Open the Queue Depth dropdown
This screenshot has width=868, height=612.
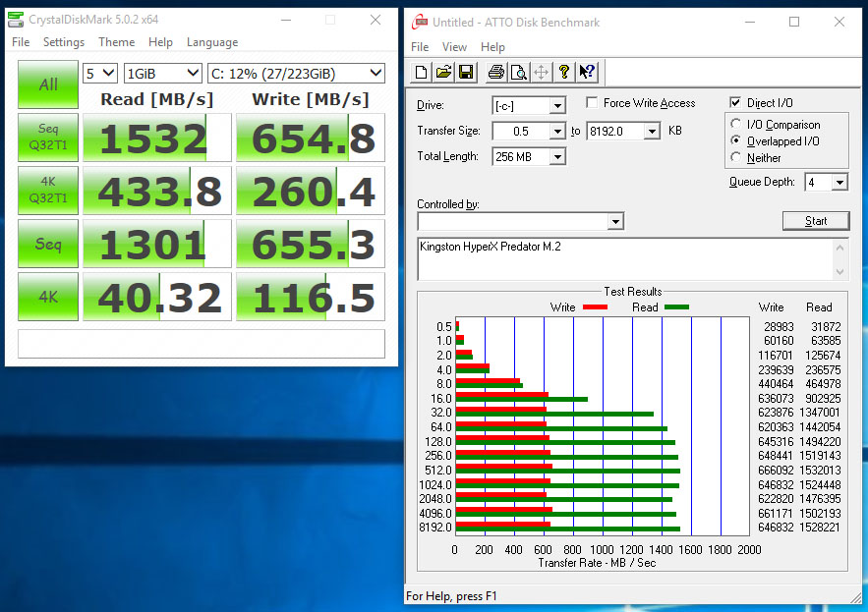(x=839, y=183)
